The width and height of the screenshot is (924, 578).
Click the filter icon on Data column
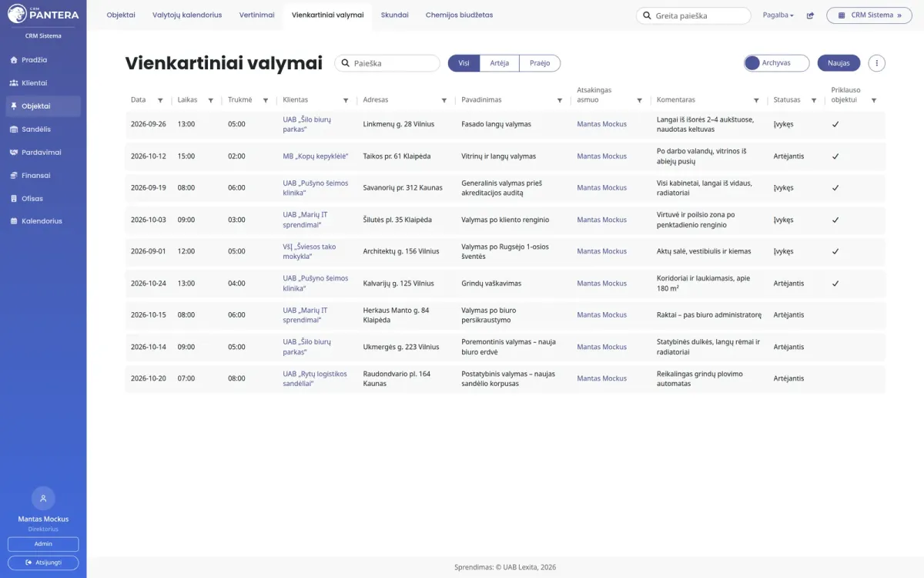(x=160, y=100)
